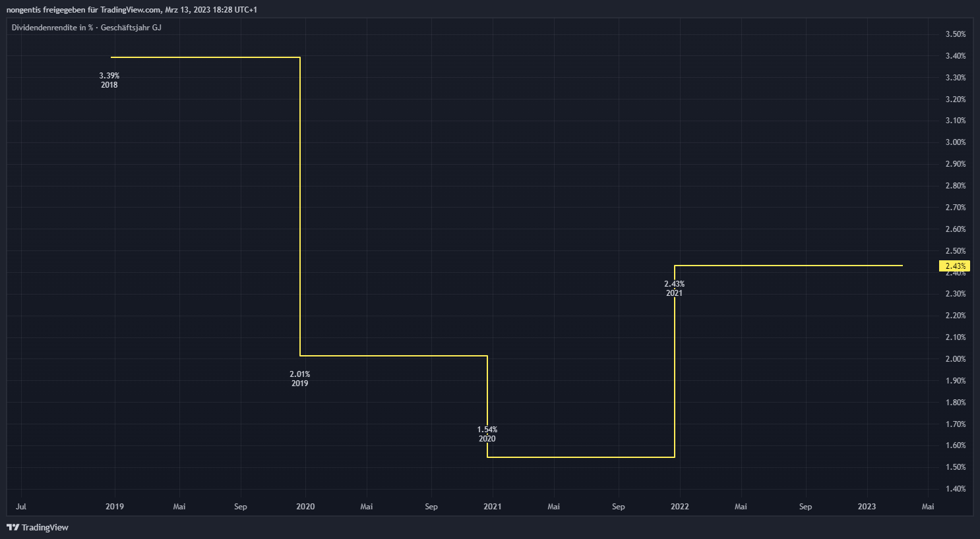Click the TradingView logo icon

click(13, 527)
